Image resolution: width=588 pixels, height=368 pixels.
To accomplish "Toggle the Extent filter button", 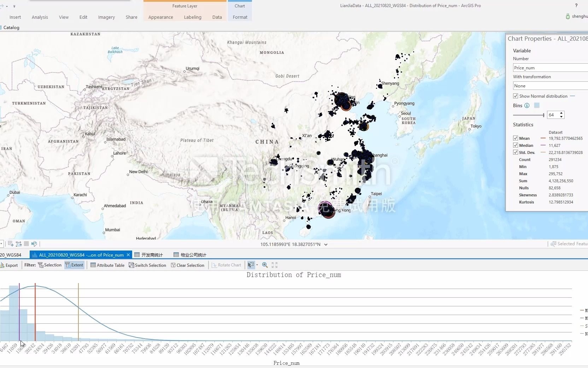I will point(74,265).
